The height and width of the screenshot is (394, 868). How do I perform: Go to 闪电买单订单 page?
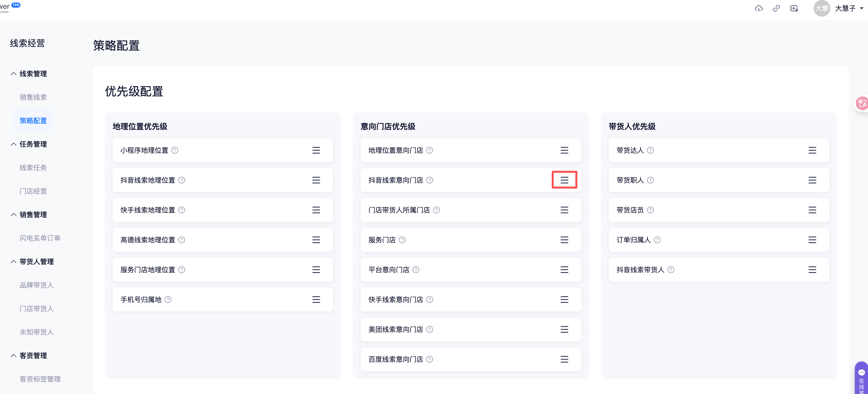[x=40, y=238]
